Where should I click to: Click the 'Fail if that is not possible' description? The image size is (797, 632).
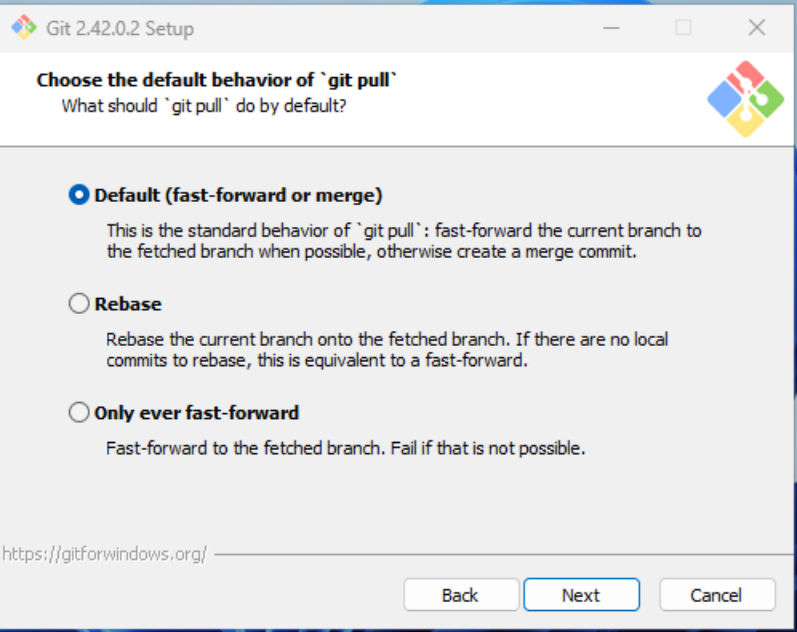[x=345, y=448]
